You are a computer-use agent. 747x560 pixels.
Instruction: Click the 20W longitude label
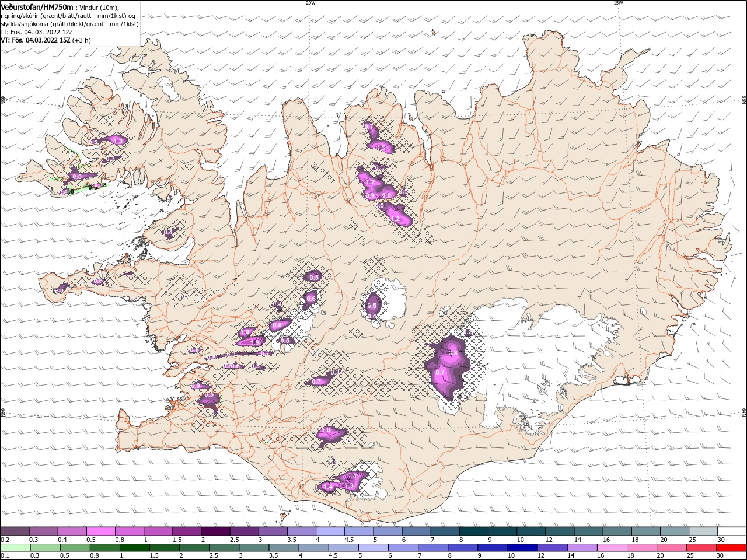click(x=310, y=3)
